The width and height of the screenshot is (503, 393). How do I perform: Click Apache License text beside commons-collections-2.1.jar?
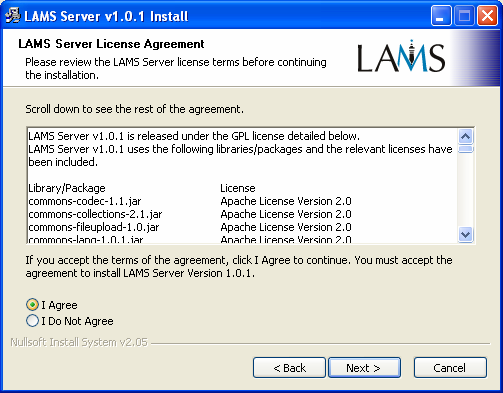[286, 214]
